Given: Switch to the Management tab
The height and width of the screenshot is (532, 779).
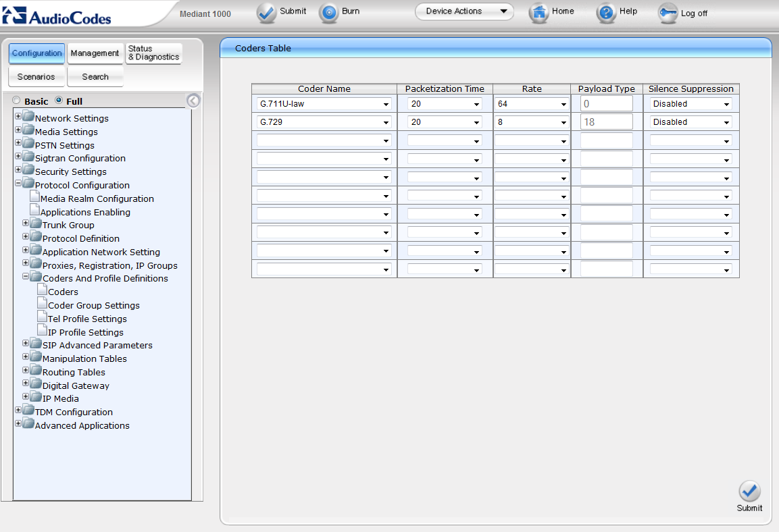Looking at the screenshot, I should click(x=95, y=53).
